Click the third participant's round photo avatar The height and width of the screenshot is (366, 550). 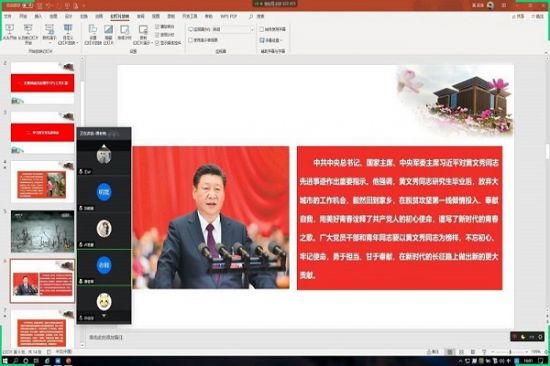pyautogui.click(x=104, y=228)
